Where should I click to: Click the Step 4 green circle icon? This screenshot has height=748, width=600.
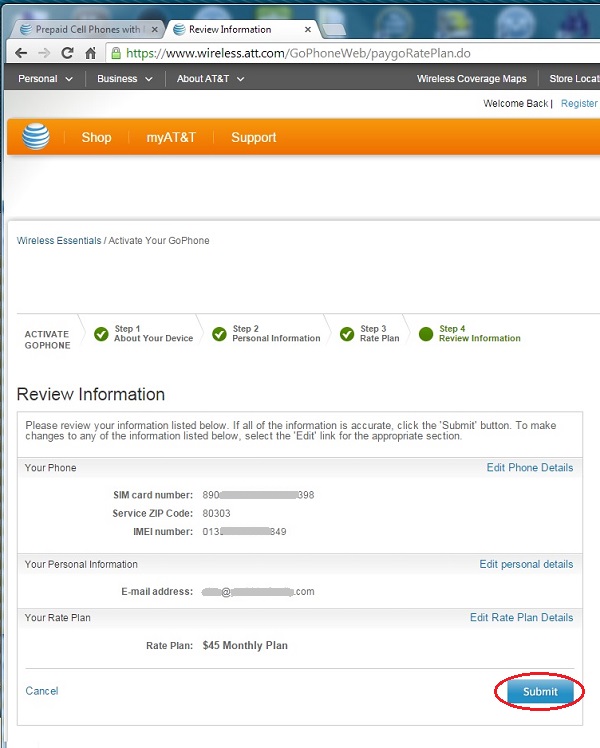pyautogui.click(x=426, y=334)
